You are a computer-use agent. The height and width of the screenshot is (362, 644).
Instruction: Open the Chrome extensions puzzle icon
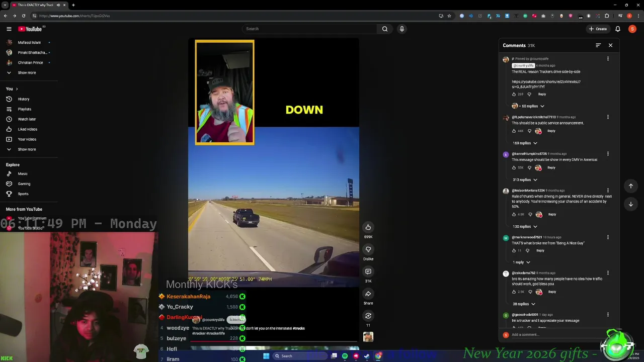point(607,16)
